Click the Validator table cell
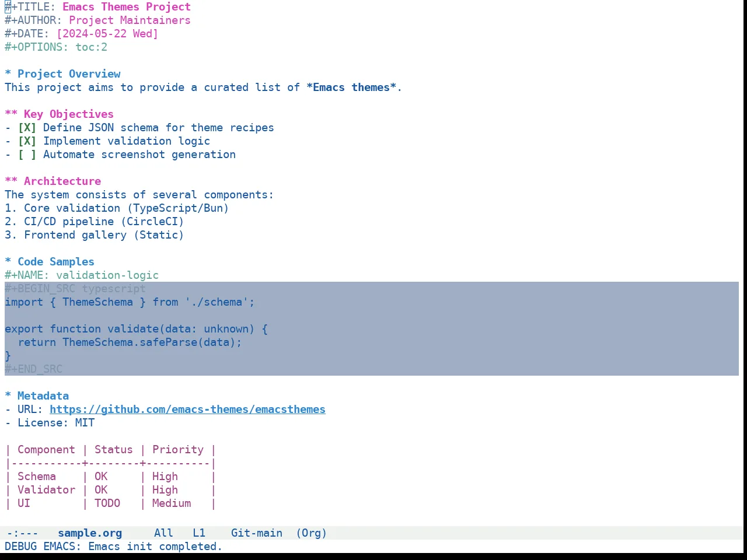 [x=46, y=490]
